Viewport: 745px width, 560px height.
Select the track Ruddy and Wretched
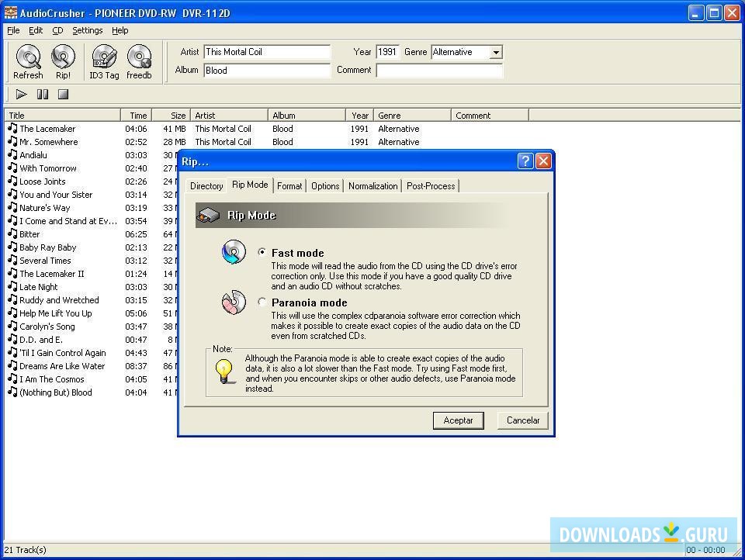60,299
